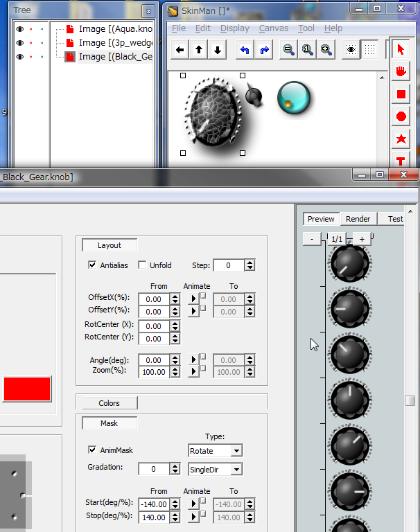Select the aqua knob on the canvas

(294, 98)
